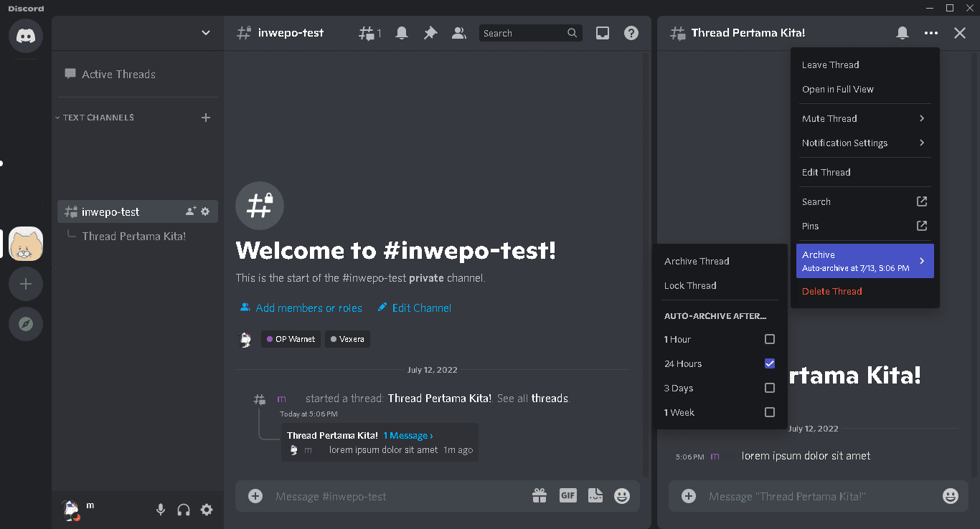This screenshot has height=529, width=980.
Task: Open Explore Public Servers compass icon
Action: [26, 325]
